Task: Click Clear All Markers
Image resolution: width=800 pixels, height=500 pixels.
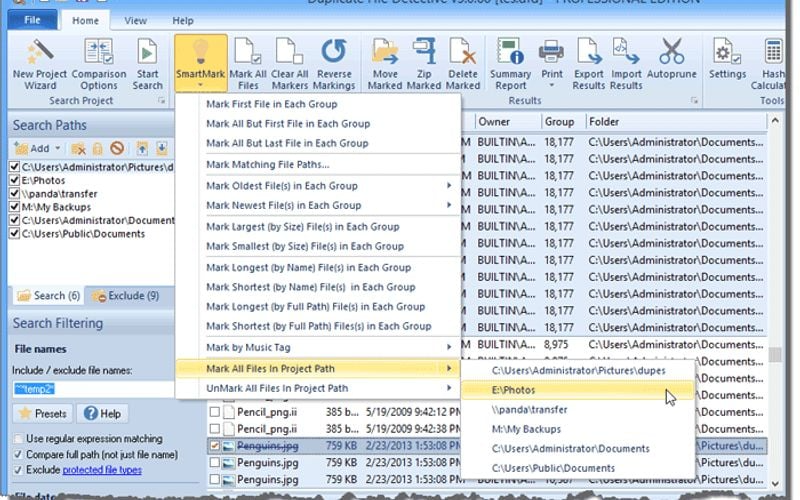Action: (289, 64)
